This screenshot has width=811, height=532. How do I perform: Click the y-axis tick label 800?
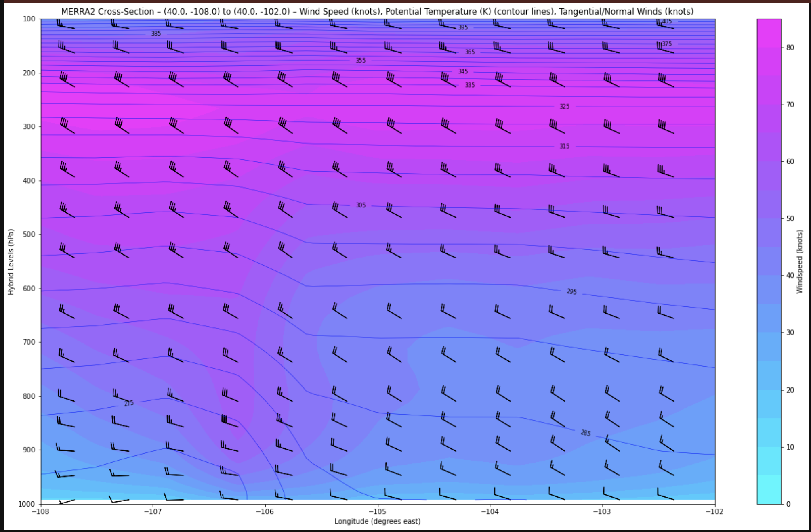click(x=29, y=396)
